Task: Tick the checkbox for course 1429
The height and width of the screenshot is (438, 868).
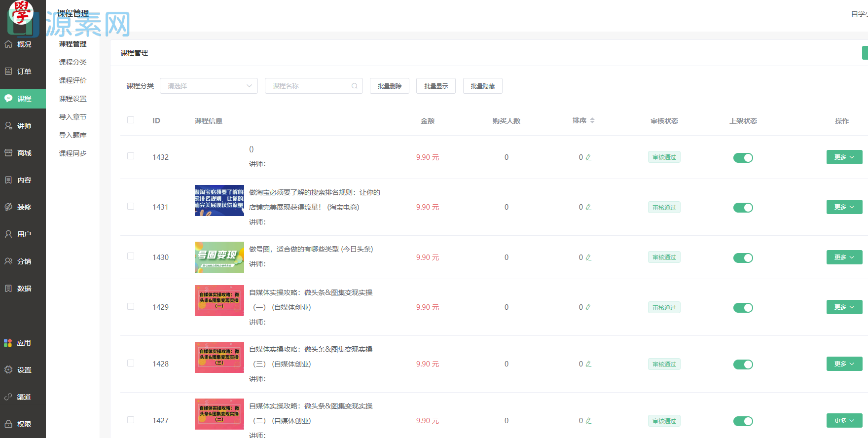Action: coord(131,306)
